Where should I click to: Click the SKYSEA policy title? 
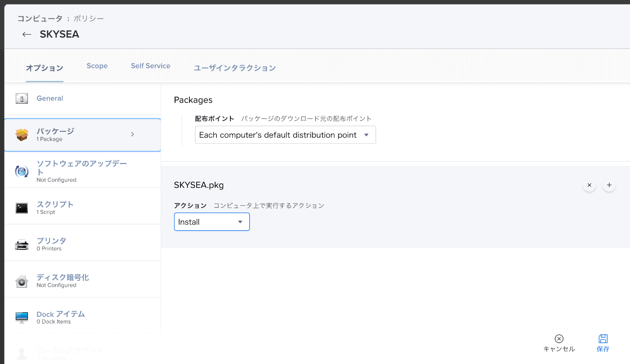(59, 35)
